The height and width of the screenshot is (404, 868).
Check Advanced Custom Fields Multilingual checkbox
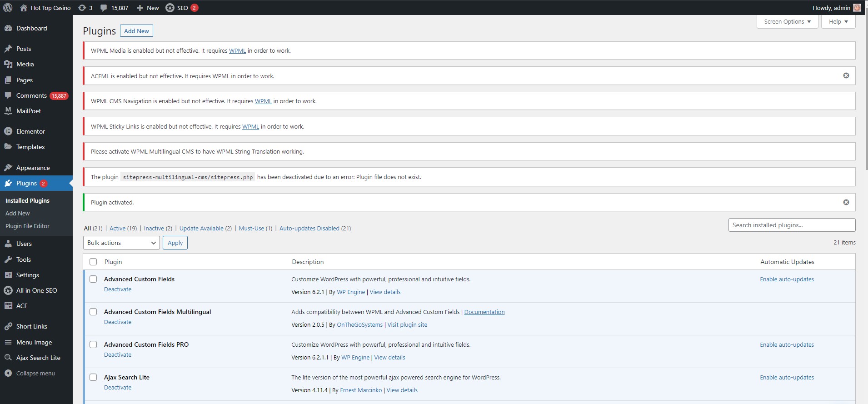click(93, 312)
